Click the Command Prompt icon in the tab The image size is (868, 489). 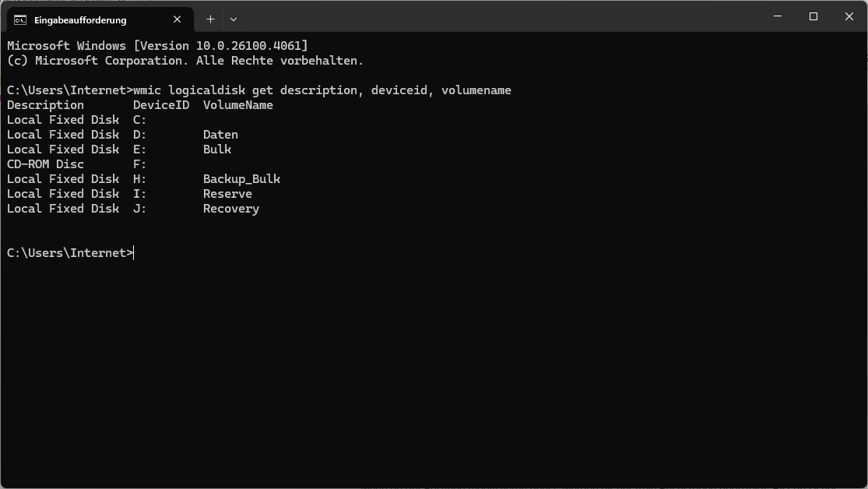20,20
